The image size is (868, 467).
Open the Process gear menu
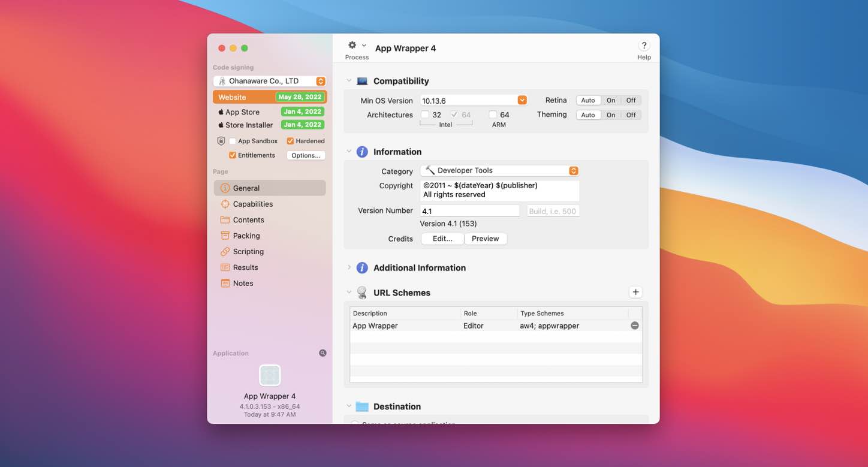(x=357, y=46)
